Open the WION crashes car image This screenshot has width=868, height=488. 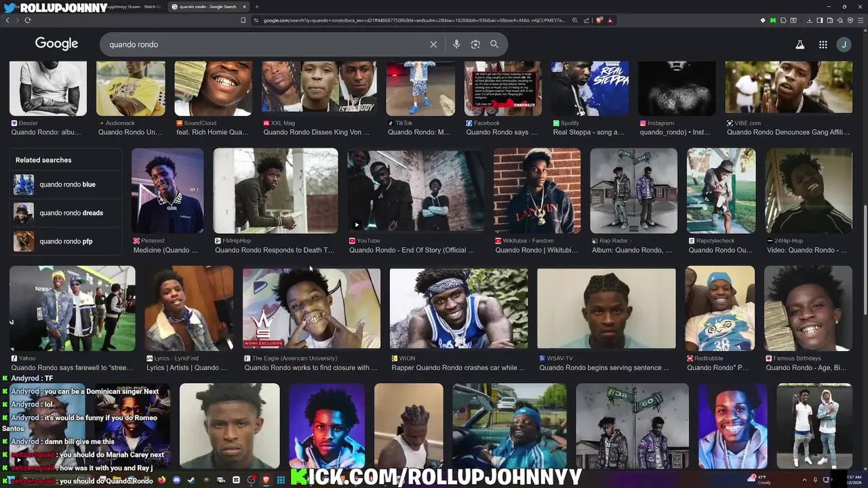tap(459, 308)
